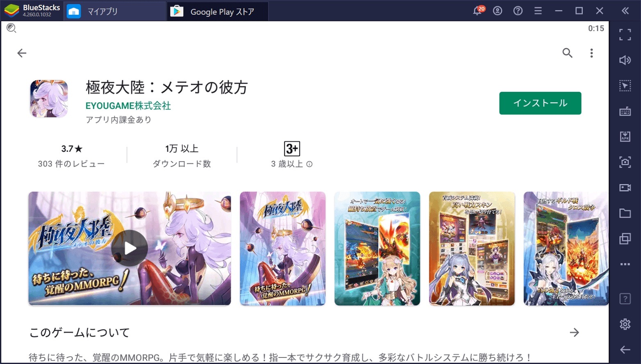The image size is (641, 364).
Task: Open the blue-haired girl skin screenshot
Action: click(x=472, y=249)
